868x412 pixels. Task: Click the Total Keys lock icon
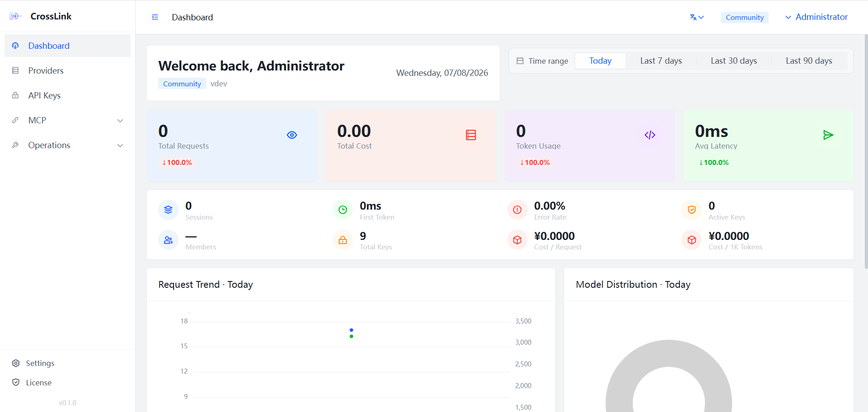(x=343, y=240)
